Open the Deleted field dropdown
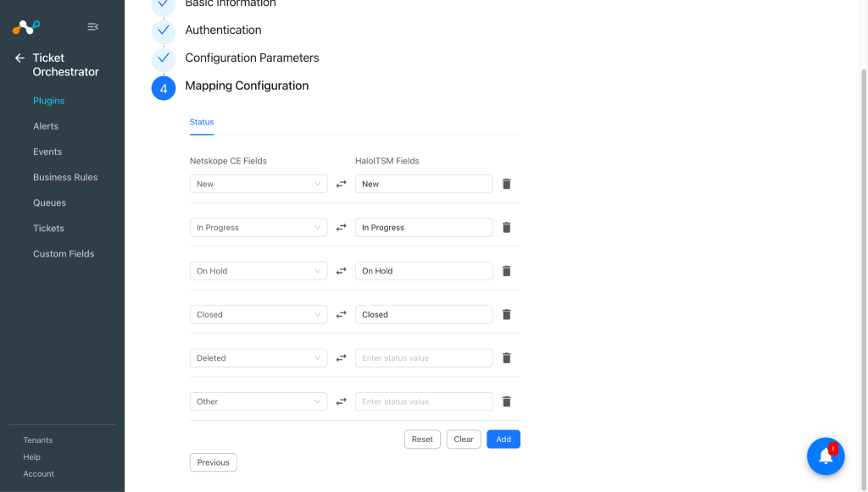Viewport: 868px width, 492px height. (259, 358)
